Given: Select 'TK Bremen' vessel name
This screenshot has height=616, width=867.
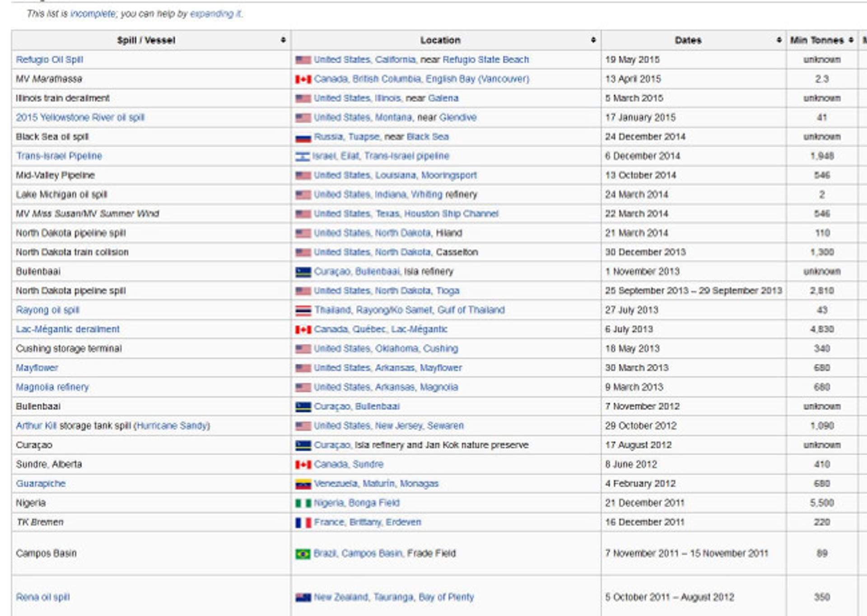Looking at the screenshot, I should [x=40, y=522].
